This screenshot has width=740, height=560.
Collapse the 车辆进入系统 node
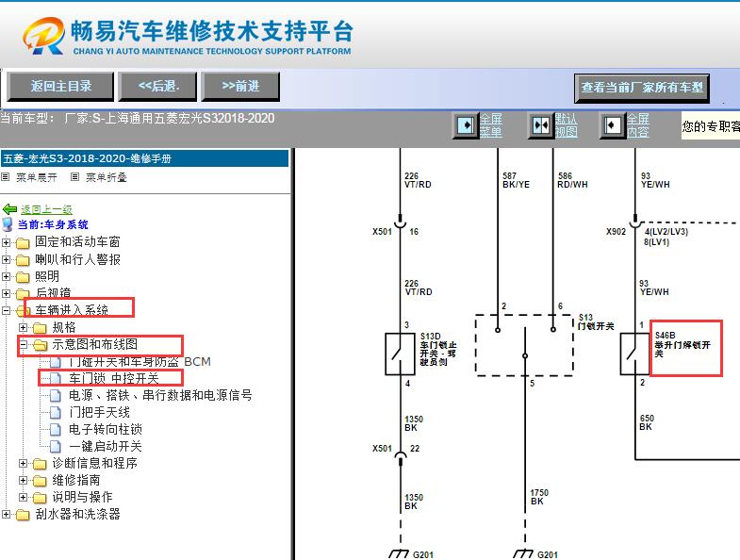click(6, 311)
